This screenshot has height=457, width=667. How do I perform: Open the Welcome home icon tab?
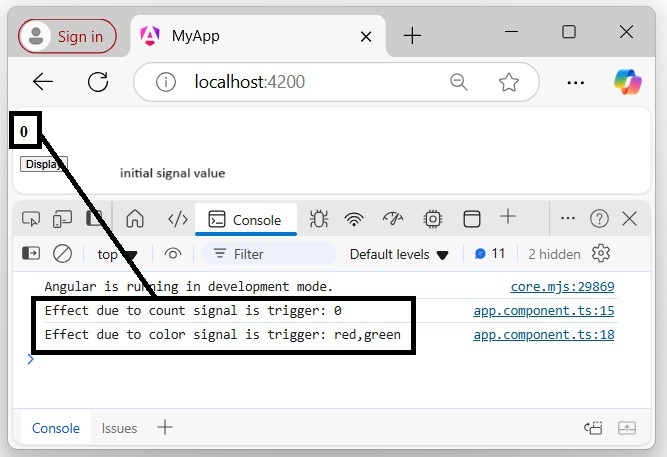135,219
